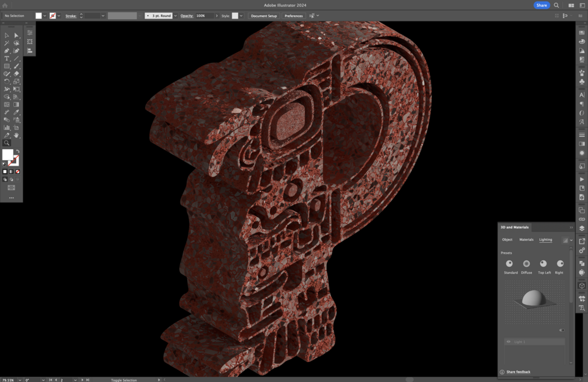Image resolution: width=588 pixels, height=382 pixels.
Task: Open the 3 pt. Round brush dropdown
Action: point(175,16)
